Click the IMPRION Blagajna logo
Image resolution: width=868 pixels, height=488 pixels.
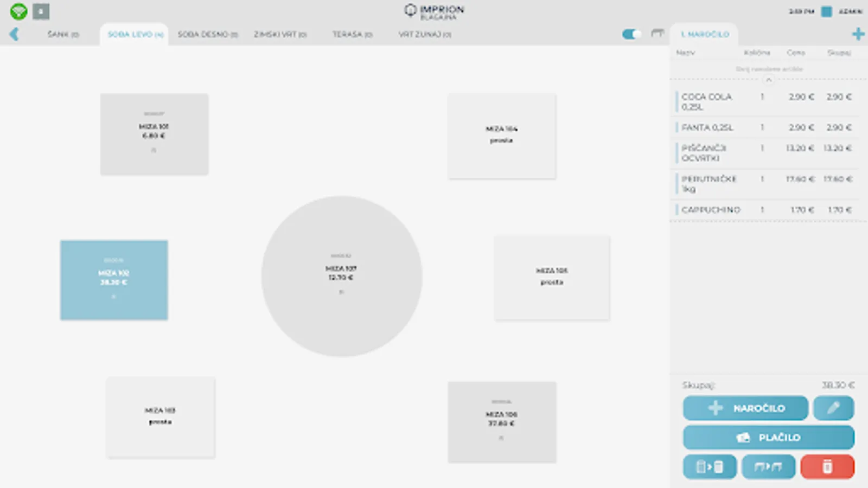[x=434, y=10]
